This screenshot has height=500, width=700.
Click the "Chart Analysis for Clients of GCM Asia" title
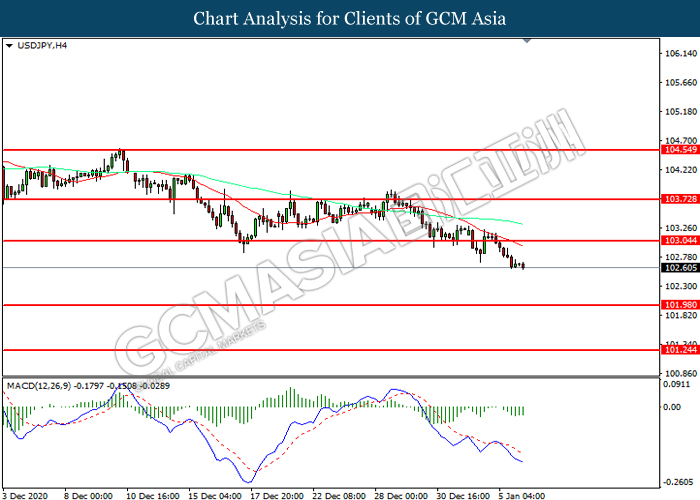click(x=350, y=19)
